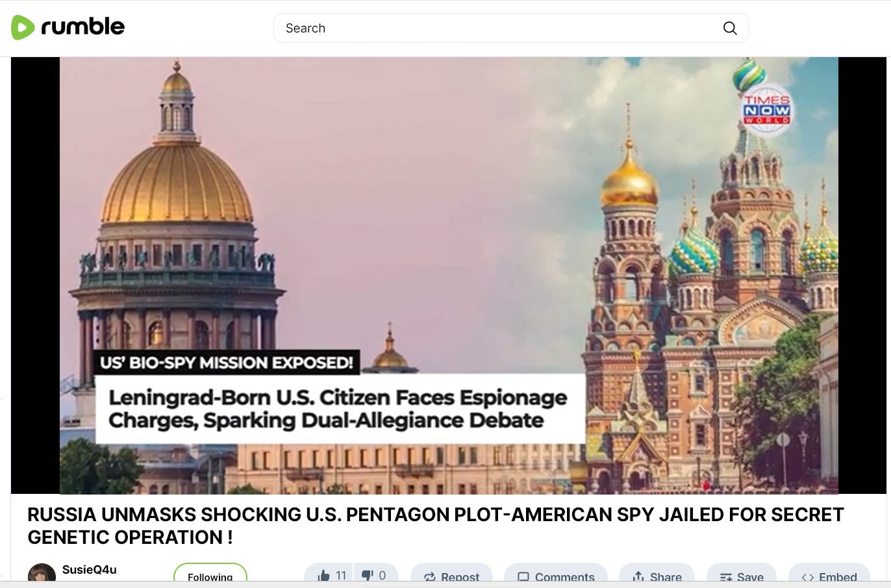Share this video
Viewport: 891px width, 588px height.
coord(657,574)
